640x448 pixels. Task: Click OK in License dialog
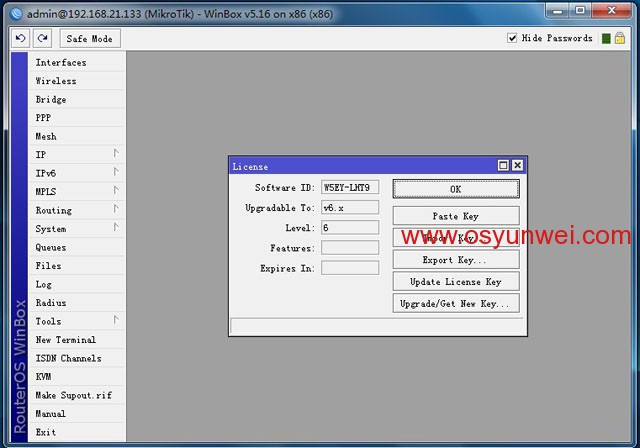pyautogui.click(x=456, y=189)
